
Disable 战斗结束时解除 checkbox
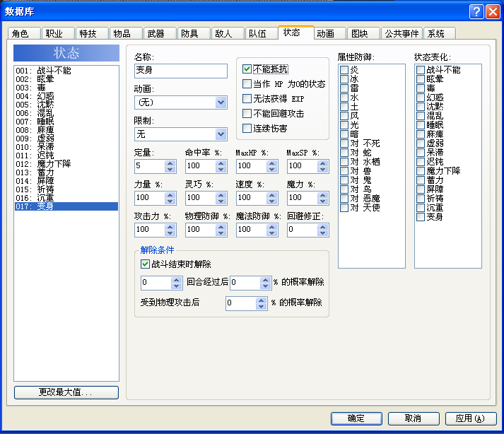click(145, 264)
